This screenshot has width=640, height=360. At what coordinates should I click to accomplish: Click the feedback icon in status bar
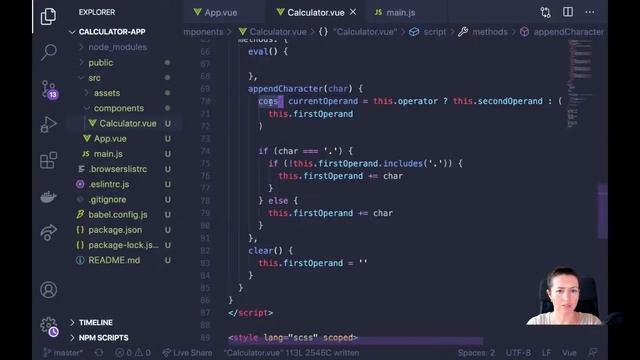point(593,353)
